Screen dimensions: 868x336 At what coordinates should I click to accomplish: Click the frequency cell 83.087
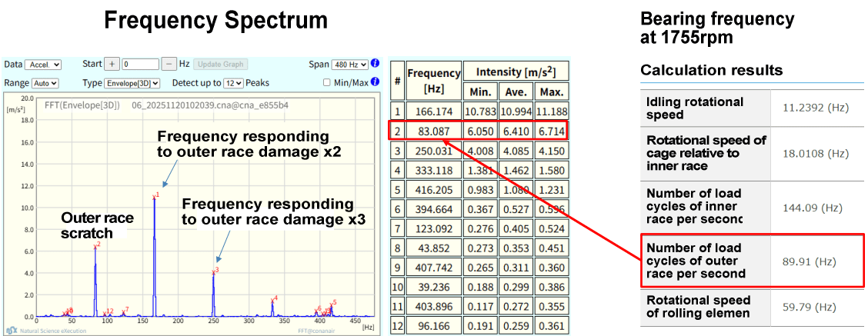click(x=433, y=133)
